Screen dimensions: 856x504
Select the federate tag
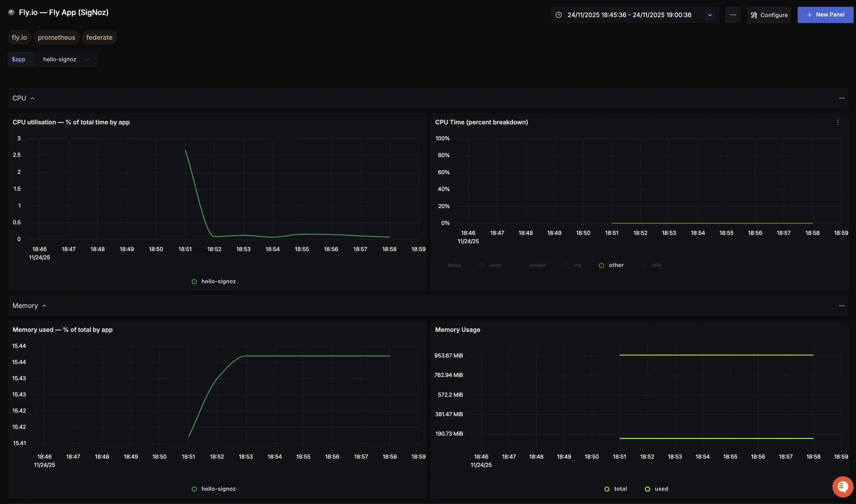(99, 37)
